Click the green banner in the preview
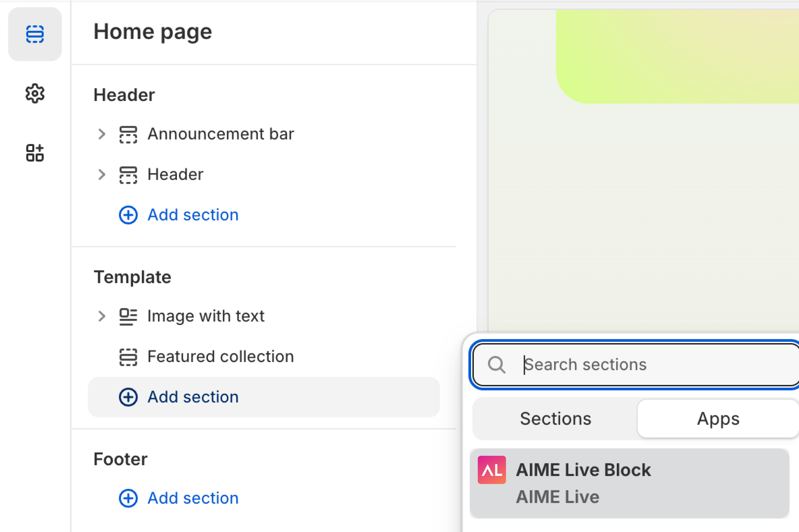The image size is (799, 532). (x=678, y=57)
